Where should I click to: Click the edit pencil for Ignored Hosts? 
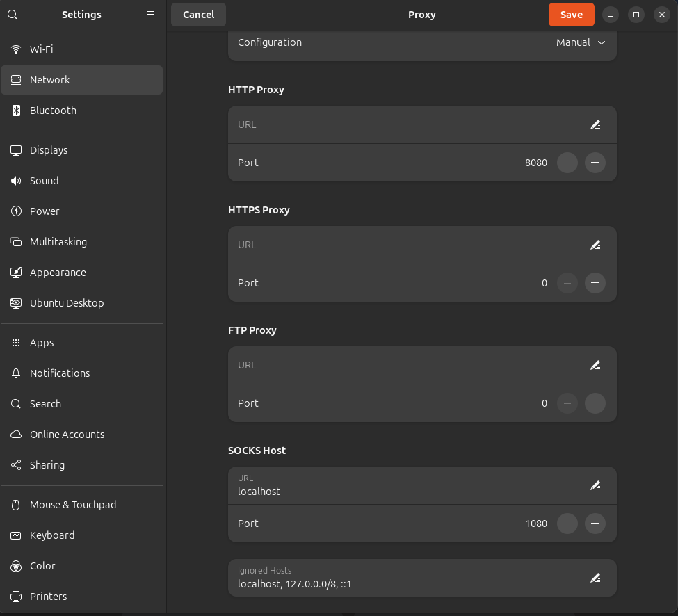(595, 578)
